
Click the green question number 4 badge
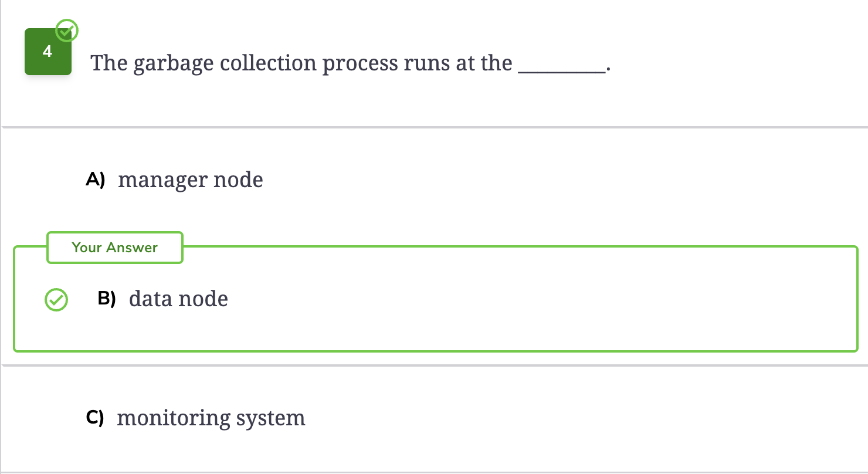[48, 52]
